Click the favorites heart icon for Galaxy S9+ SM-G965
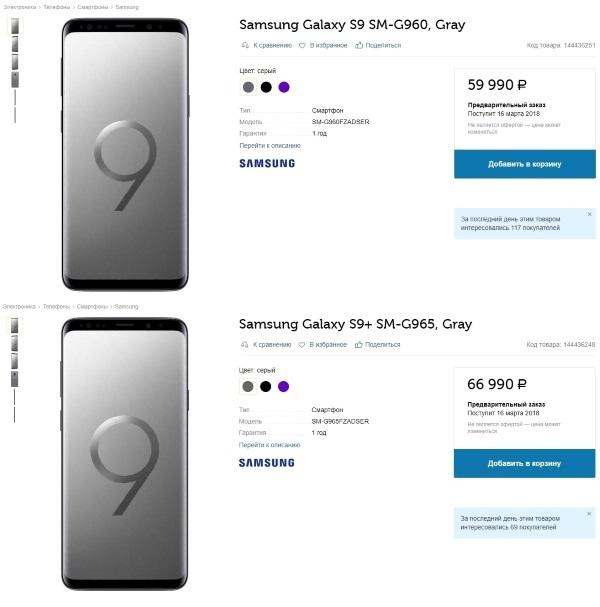 pyautogui.click(x=302, y=345)
